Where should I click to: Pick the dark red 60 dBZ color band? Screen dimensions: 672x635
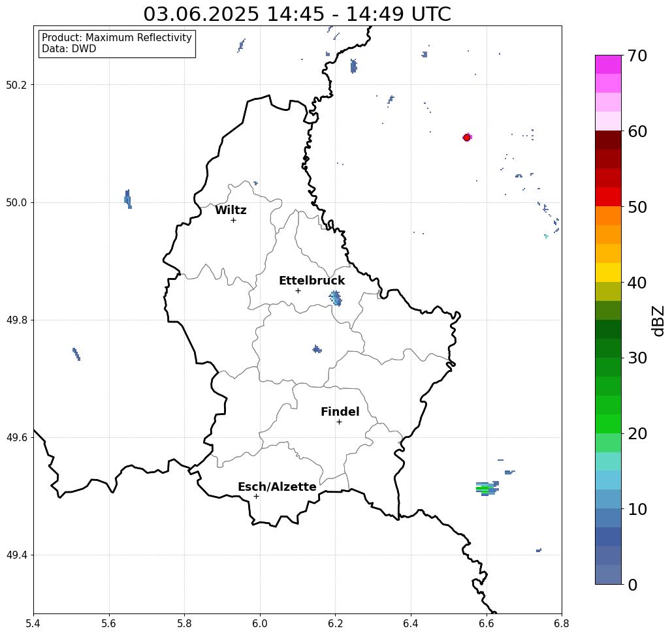click(x=608, y=140)
